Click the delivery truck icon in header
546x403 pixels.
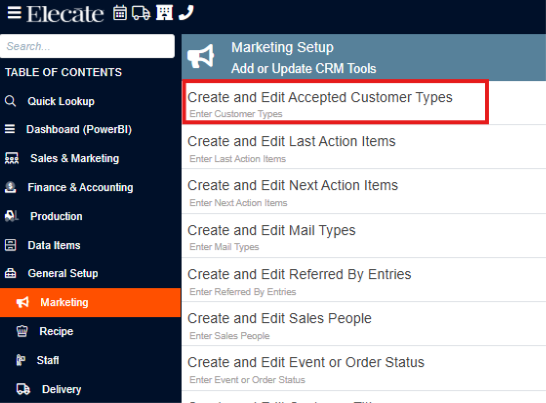click(x=141, y=13)
